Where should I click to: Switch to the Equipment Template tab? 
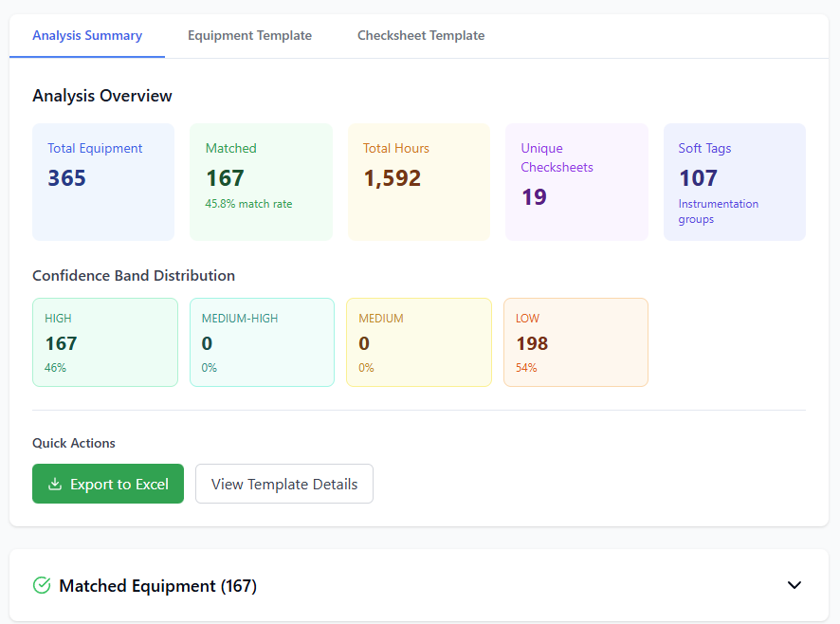click(x=249, y=35)
